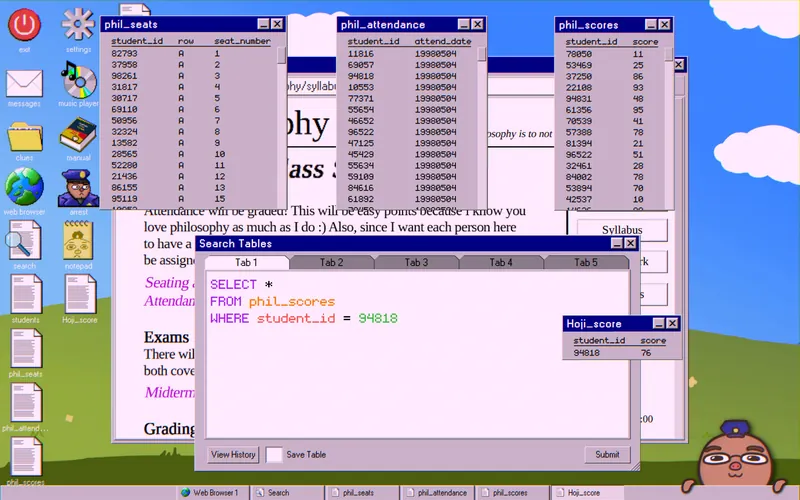800x500 pixels.
Task: Open the Midterm link in the syllabus
Action: pyautogui.click(x=170, y=392)
